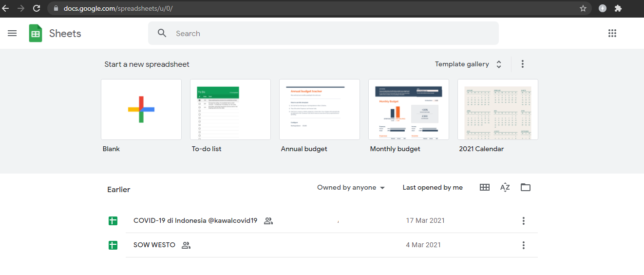Image resolution: width=644 pixels, height=275 pixels.
Task: Open the To-do list template thumbnail
Action: point(230,109)
